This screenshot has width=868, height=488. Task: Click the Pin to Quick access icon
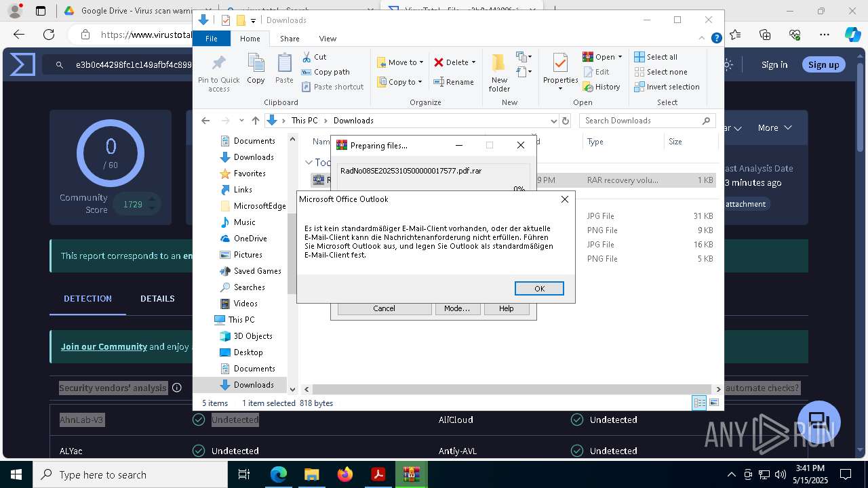(218, 73)
